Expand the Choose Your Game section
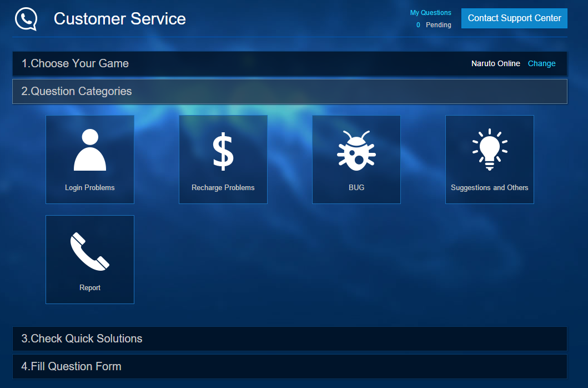 75,63
